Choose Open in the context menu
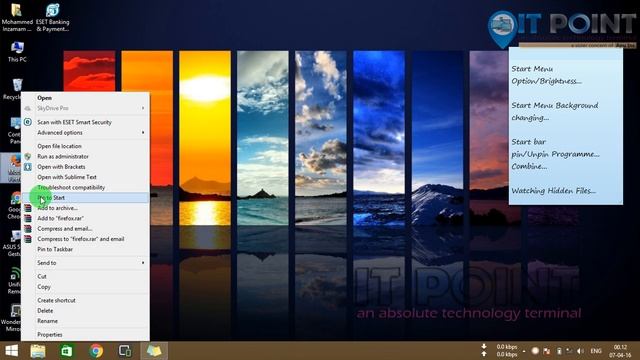This screenshot has height=360, width=640. (x=85, y=98)
